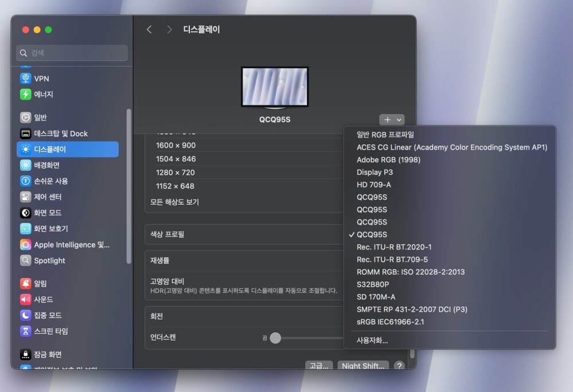
Task: Choose the Adobe RGB (1998) profile
Action: click(389, 159)
